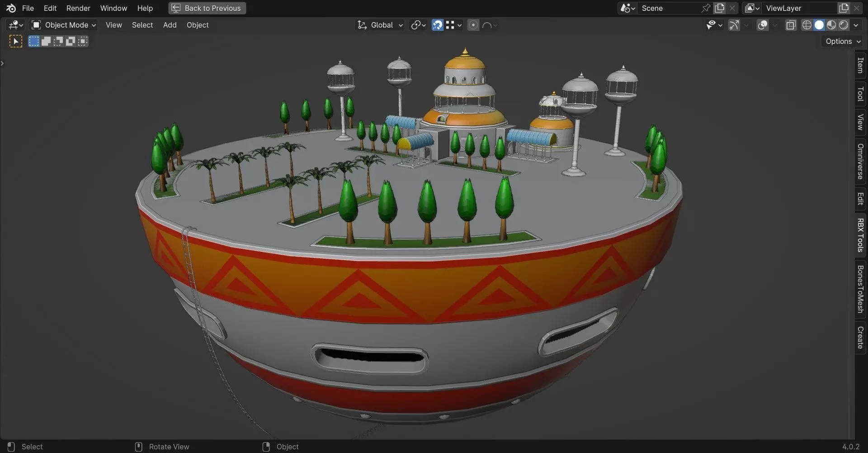
Task: Choose the Subtract selection mode
Action: [x=58, y=42]
